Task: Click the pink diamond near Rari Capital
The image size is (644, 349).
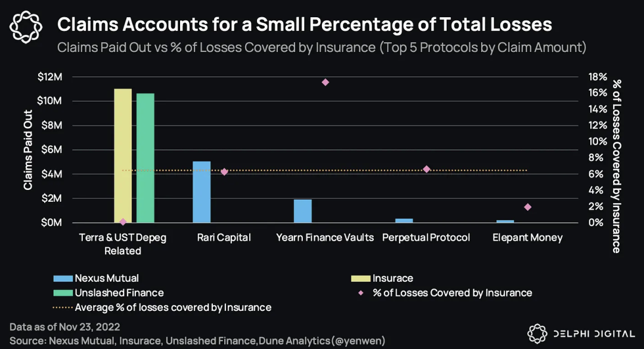Action: click(224, 172)
